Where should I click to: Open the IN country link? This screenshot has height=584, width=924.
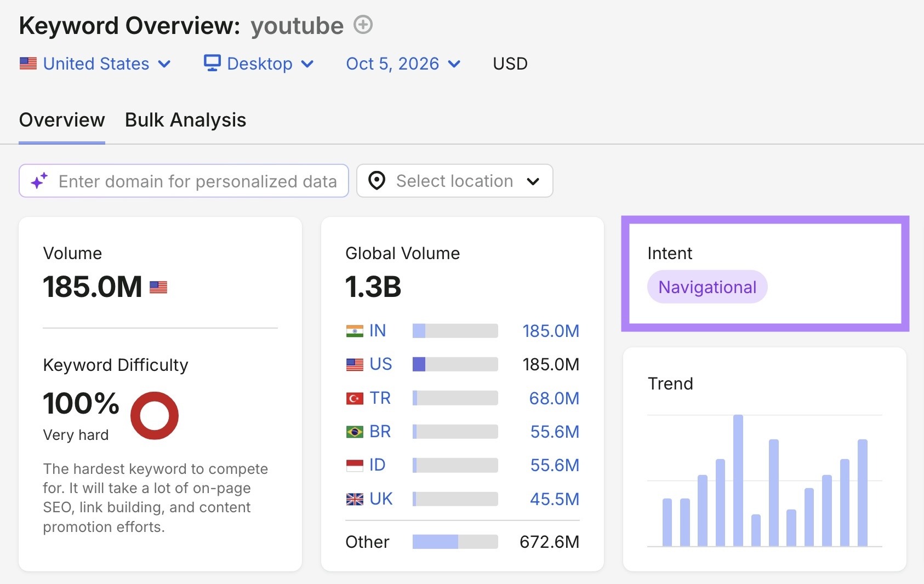pyautogui.click(x=378, y=331)
